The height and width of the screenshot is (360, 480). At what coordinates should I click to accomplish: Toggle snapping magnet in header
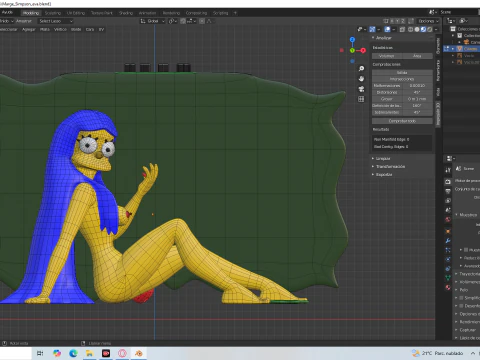[x=183, y=21]
